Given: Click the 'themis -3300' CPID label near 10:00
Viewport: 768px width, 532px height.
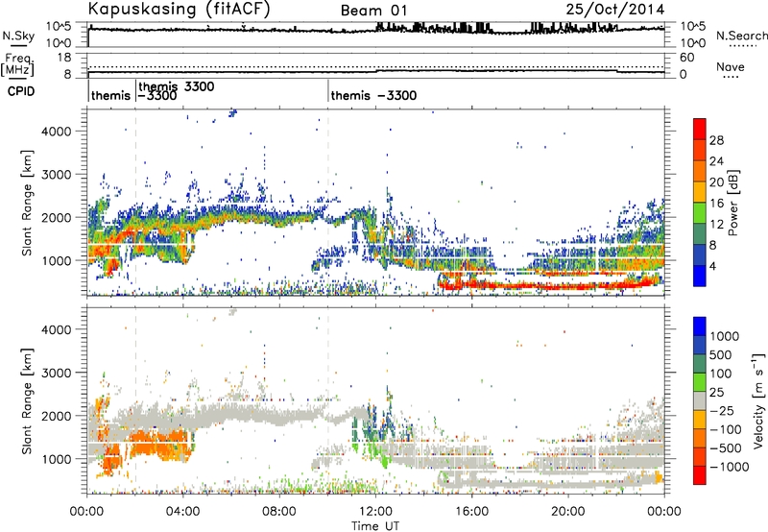Looking at the screenshot, I should (x=373, y=95).
